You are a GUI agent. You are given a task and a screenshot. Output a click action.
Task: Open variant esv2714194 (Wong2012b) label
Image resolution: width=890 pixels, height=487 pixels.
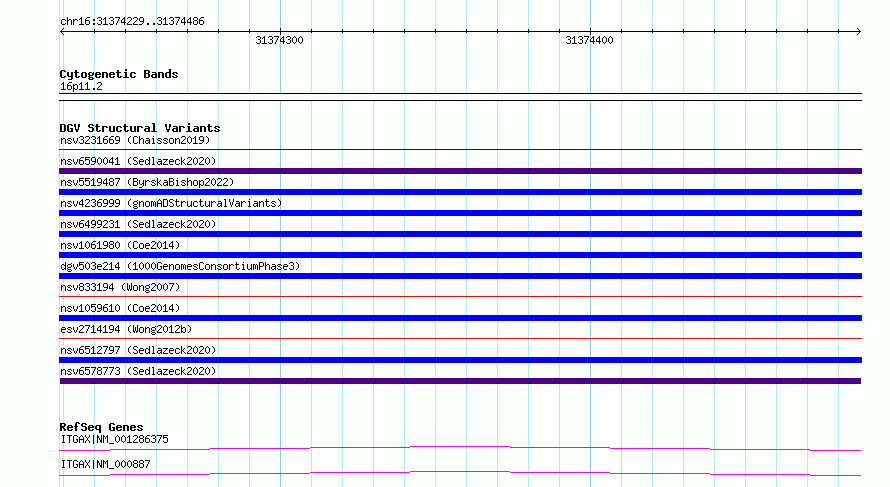pos(126,329)
